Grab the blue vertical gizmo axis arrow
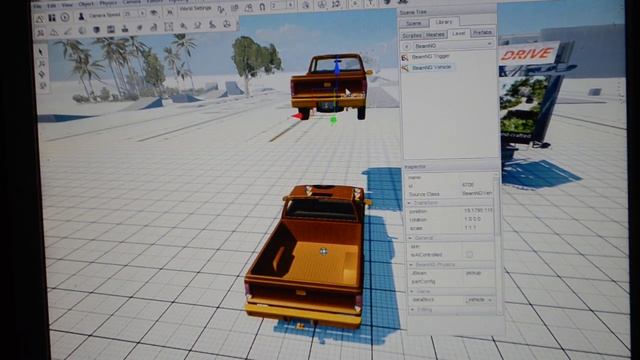The width and height of the screenshot is (640, 360). 337,67
